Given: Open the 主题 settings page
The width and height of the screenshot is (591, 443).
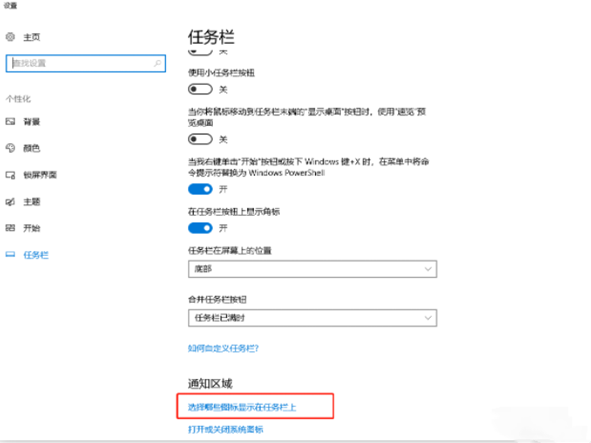Looking at the screenshot, I should 32,202.
